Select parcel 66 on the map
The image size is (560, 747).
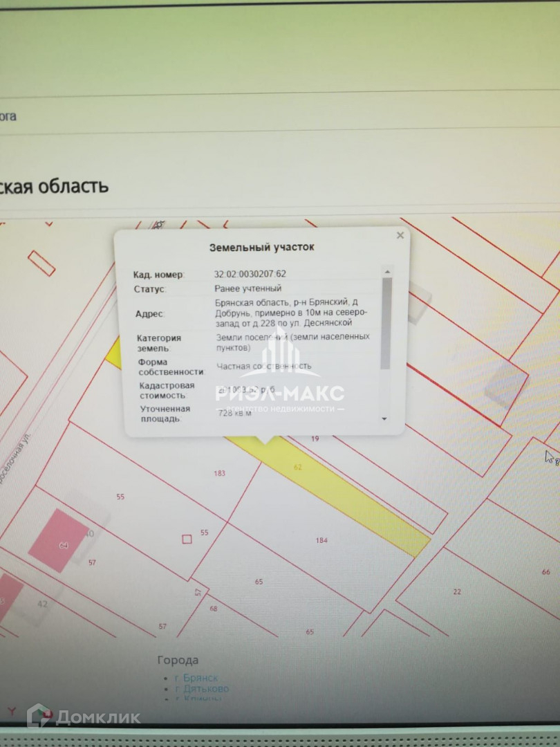click(546, 572)
